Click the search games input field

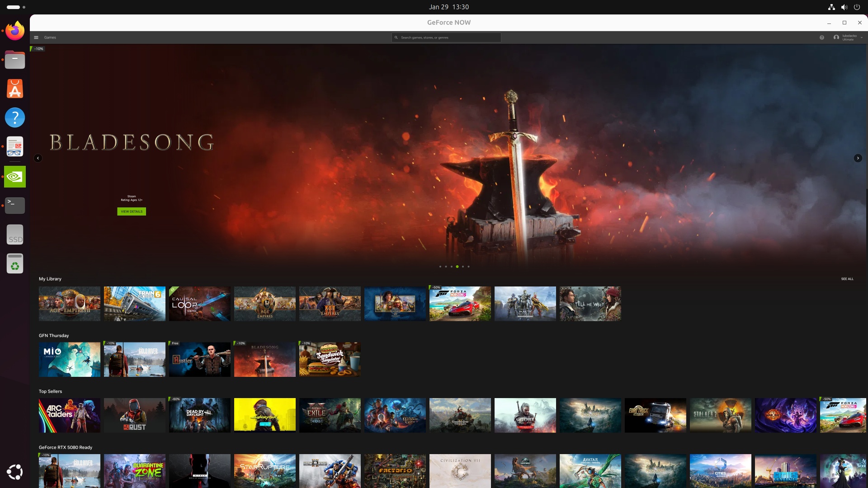point(448,38)
